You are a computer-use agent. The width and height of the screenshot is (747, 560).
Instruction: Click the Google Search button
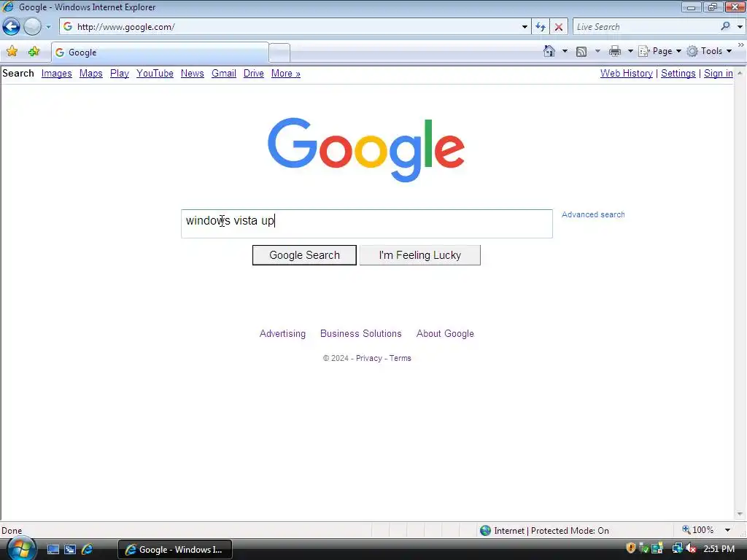click(x=304, y=255)
